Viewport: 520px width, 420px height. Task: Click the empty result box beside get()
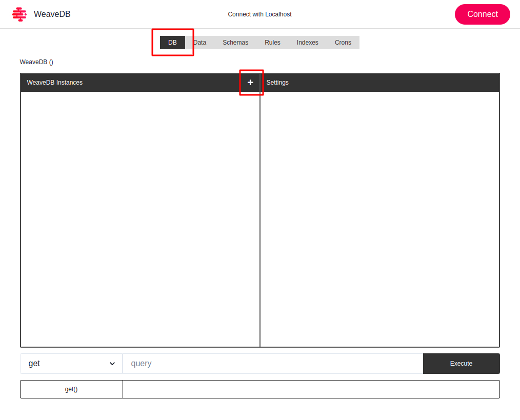tap(311, 389)
